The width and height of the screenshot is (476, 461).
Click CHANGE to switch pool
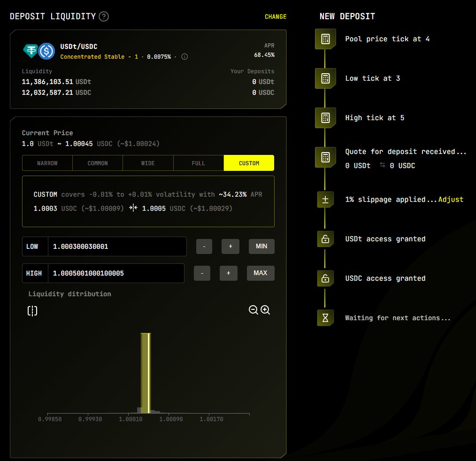pos(276,17)
